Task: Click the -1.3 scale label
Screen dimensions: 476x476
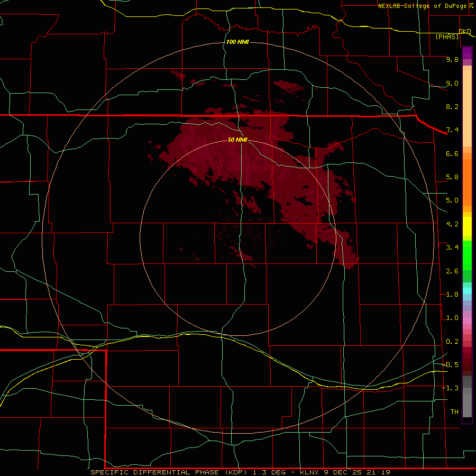Action: tap(450, 388)
